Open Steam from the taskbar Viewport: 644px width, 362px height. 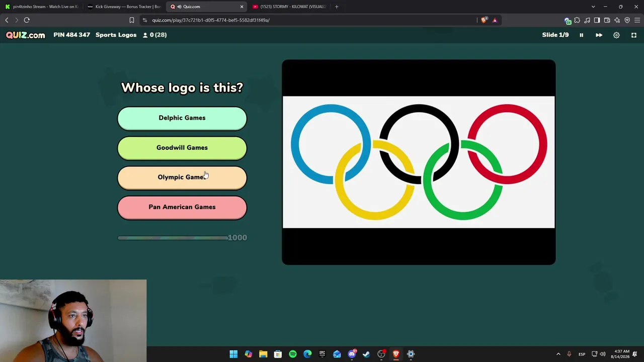[x=366, y=354]
